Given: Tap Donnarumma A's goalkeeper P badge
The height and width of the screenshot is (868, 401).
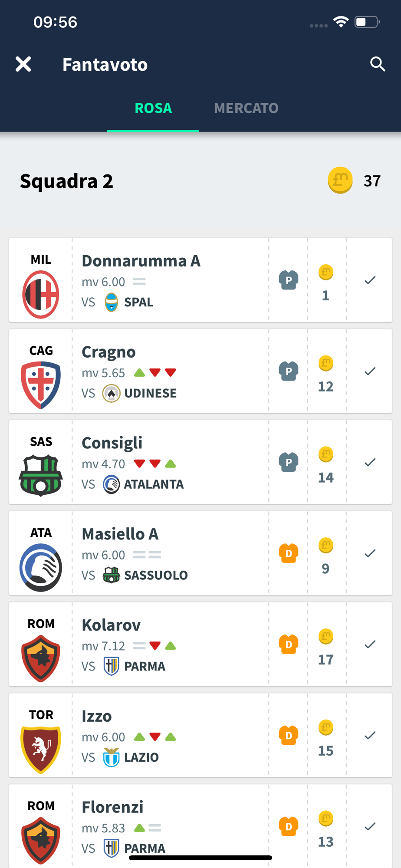Looking at the screenshot, I should click(x=289, y=280).
